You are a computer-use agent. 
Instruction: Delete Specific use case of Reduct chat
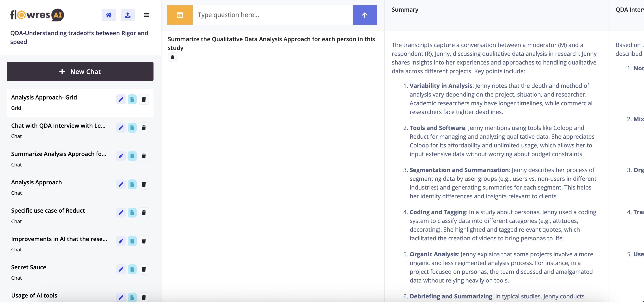tap(144, 213)
